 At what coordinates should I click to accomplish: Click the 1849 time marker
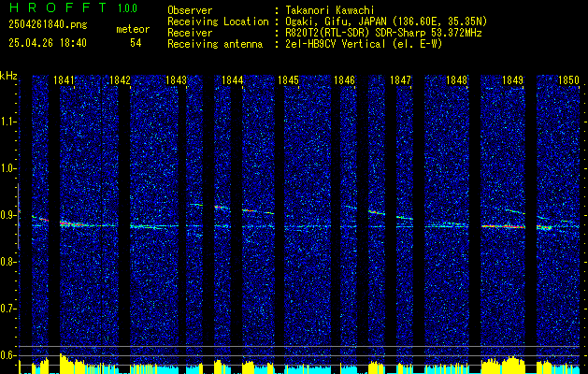513,80
